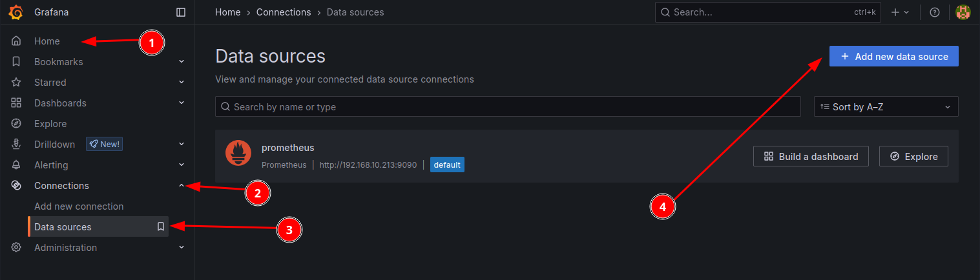Collapse sidebar using the dock menu icon
Image resolution: width=980 pixels, height=280 pixels.
click(x=181, y=12)
